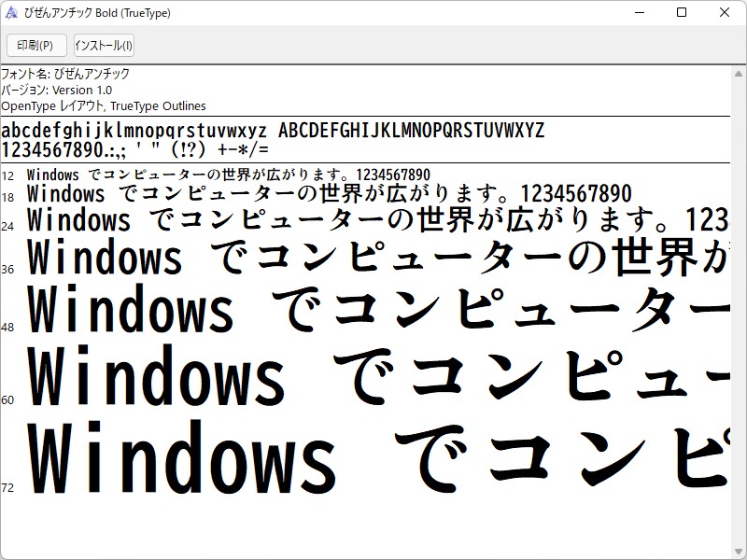Click the font viewer icon in the title bar

coord(13,13)
